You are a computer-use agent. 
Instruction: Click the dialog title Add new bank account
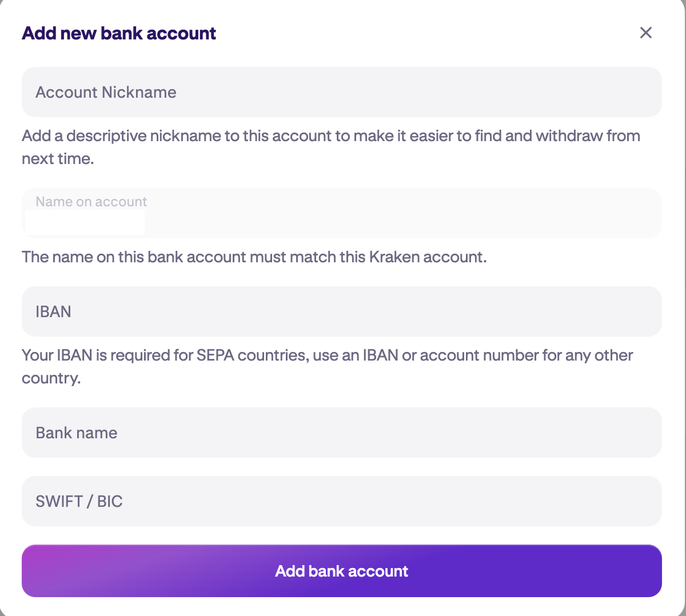(x=119, y=33)
